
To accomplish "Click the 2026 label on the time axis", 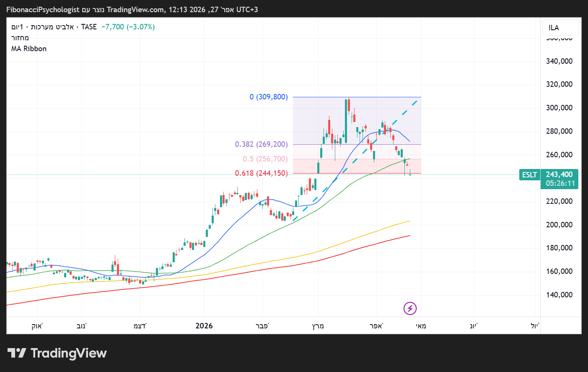I will pyautogui.click(x=204, y=326).
